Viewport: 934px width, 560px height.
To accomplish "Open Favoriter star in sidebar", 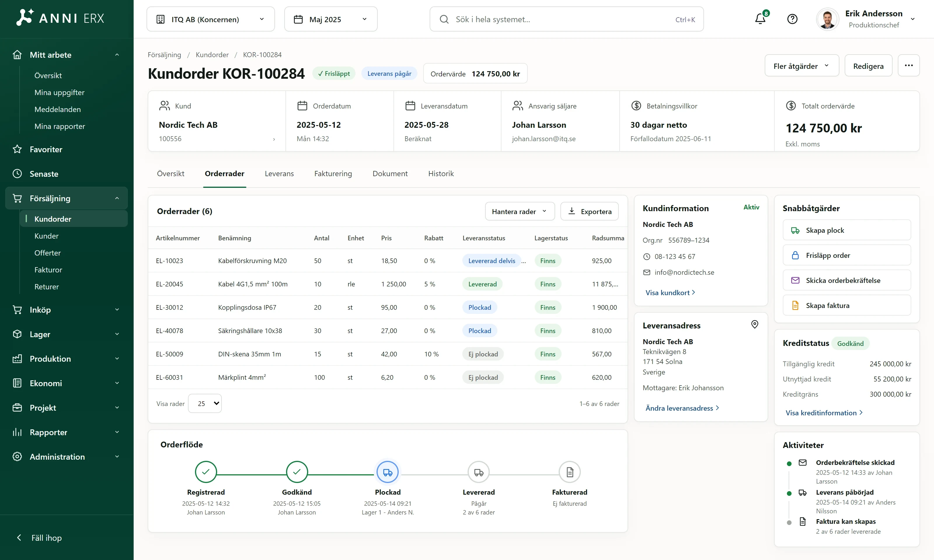I will pos(67,149).
